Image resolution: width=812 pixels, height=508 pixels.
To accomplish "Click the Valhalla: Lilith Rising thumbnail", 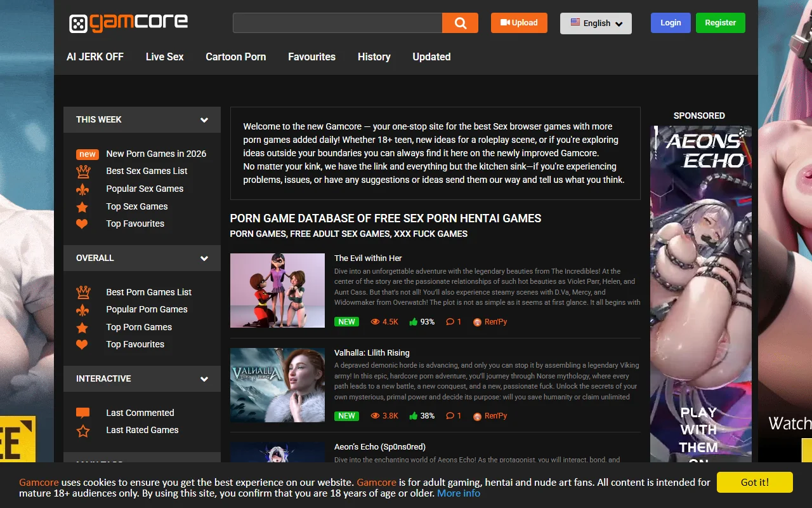I will coord(277,384).
